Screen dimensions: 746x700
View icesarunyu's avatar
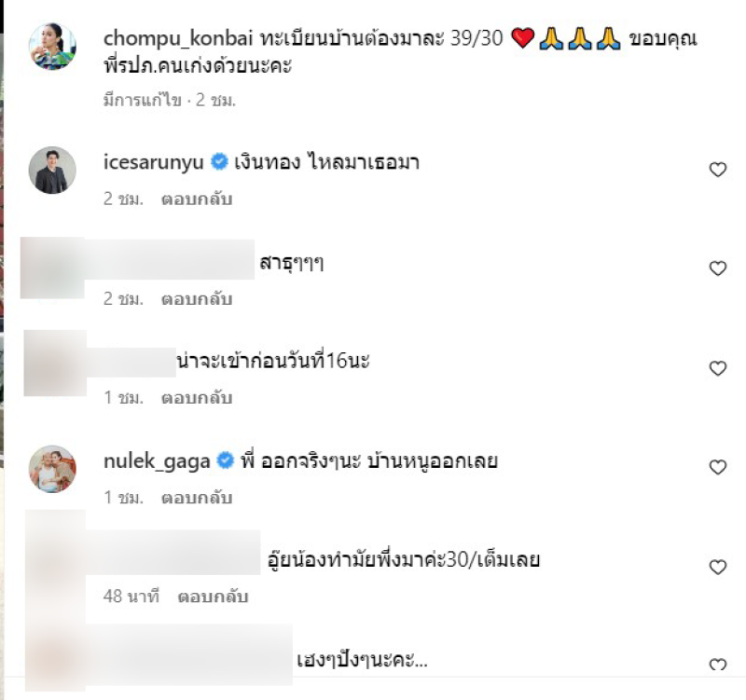tap(52, 170)
